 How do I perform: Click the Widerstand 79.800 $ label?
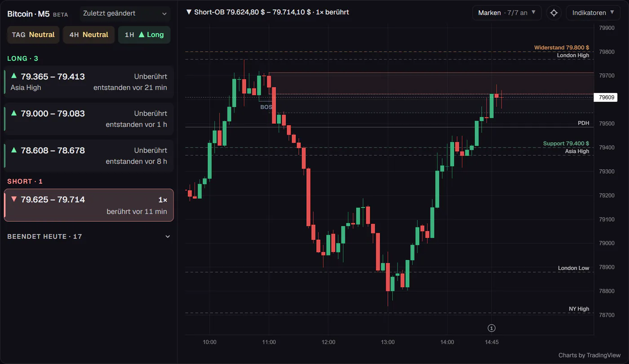562,47
